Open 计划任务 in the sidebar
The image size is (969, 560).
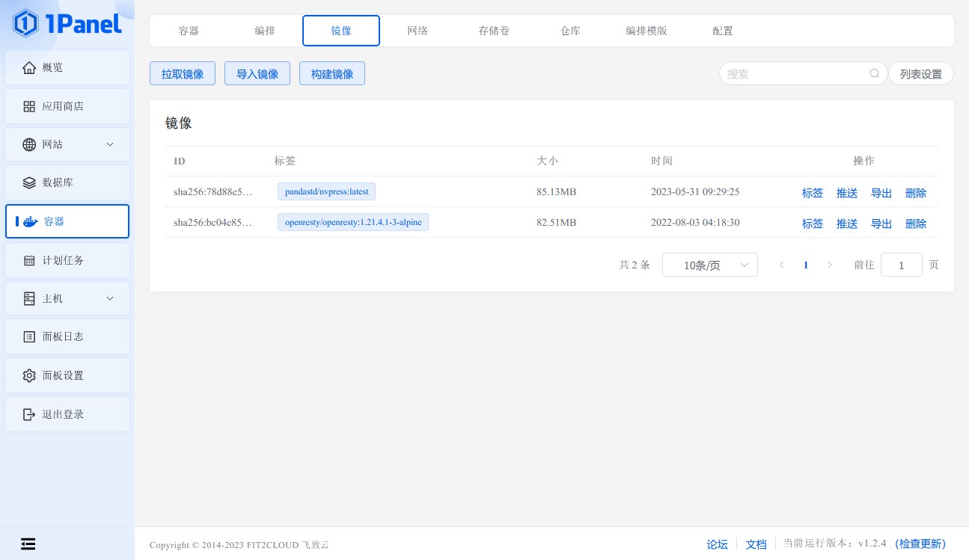[x=67, y=260]
